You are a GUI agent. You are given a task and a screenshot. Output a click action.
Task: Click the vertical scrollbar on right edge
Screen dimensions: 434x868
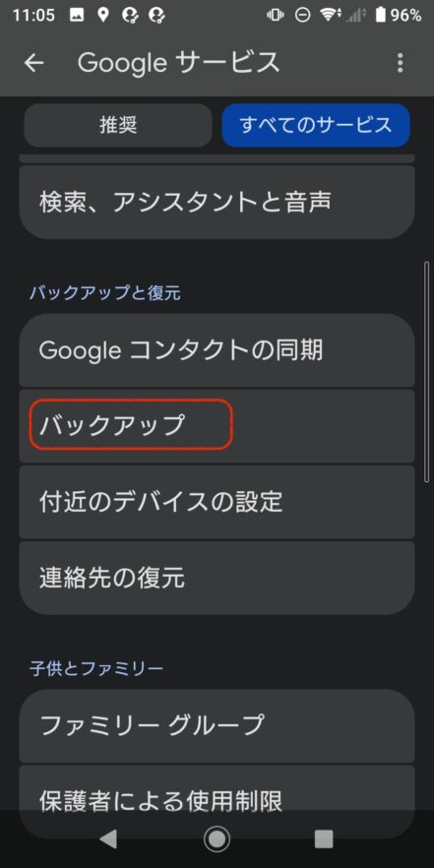click(x=426, y=372)
